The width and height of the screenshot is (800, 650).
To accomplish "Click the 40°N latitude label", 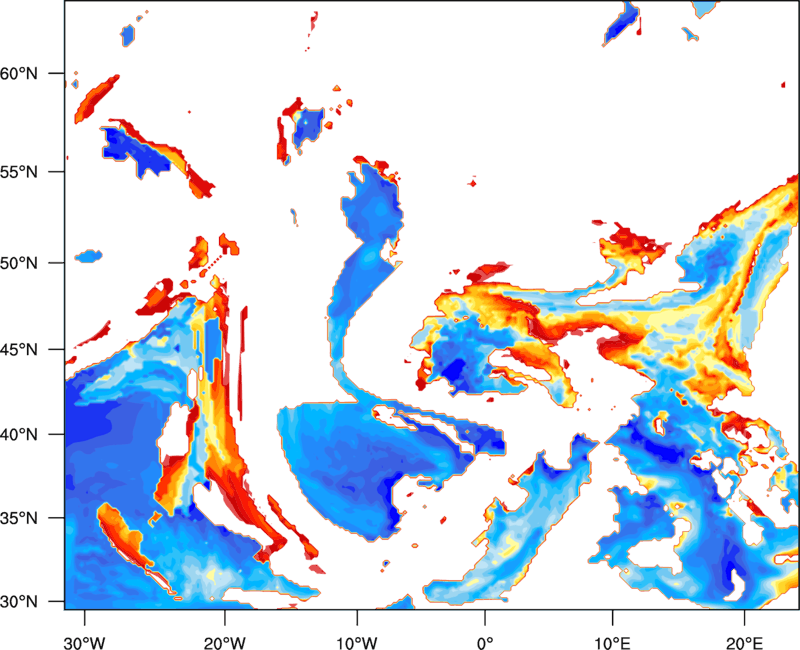I will point(19,435).
